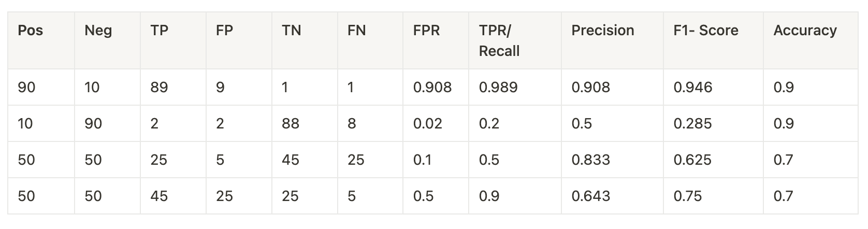Click the Neg column header
The image size is (868, 229).
click(98, 31)
